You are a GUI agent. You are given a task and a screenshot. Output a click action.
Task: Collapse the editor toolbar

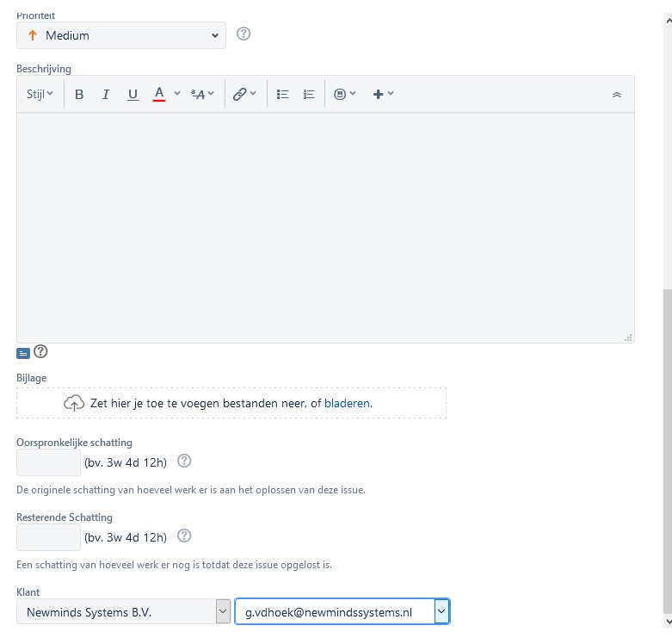click(616, 95)
